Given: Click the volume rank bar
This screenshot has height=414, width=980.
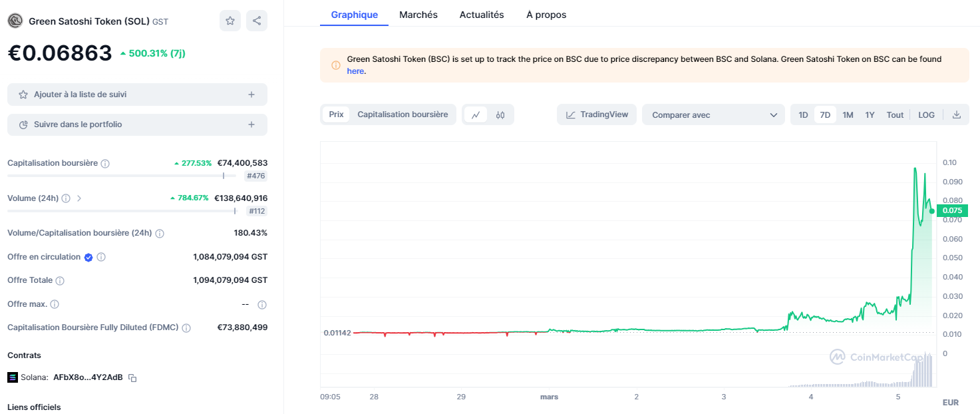Looking at the screenshot, I should pyautogui.click(x=121, y=211).
